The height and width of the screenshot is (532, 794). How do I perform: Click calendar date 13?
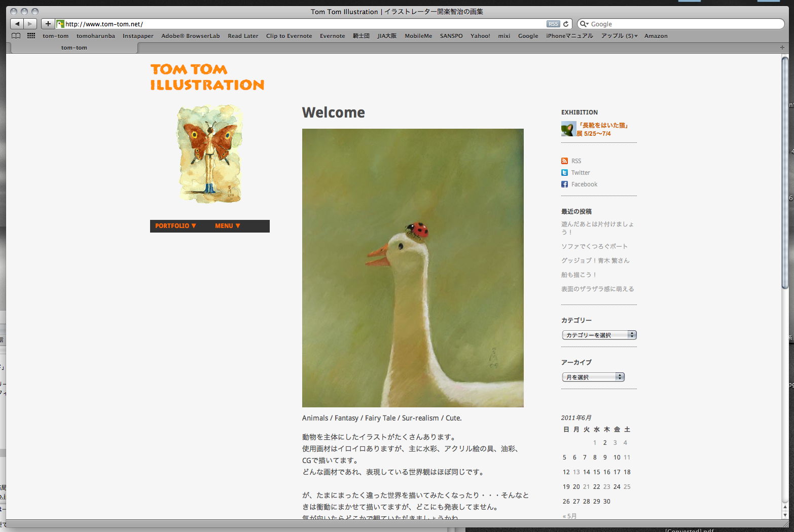(576, 472)
